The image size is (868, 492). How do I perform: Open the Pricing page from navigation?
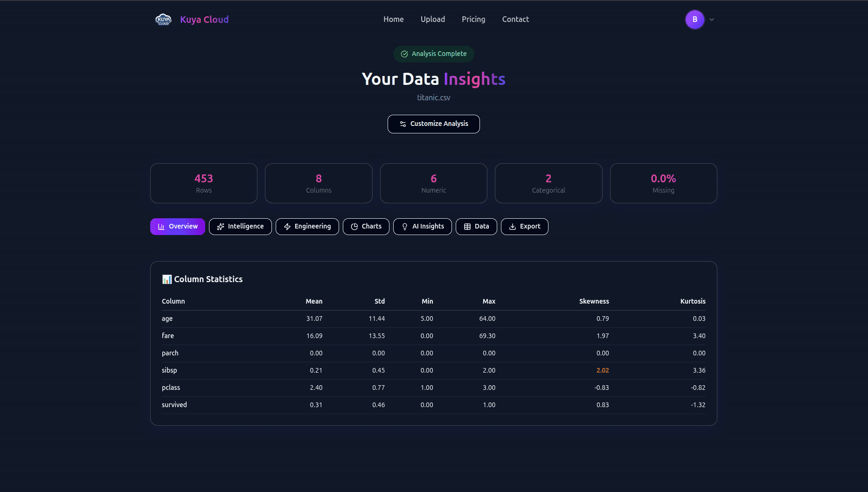[x=473, y=20]
